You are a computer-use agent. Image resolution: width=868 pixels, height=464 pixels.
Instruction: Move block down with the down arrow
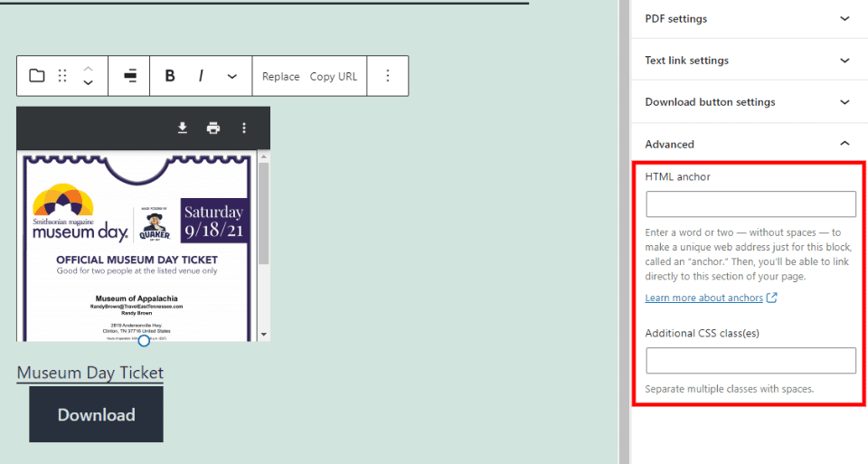coord(88,82)
